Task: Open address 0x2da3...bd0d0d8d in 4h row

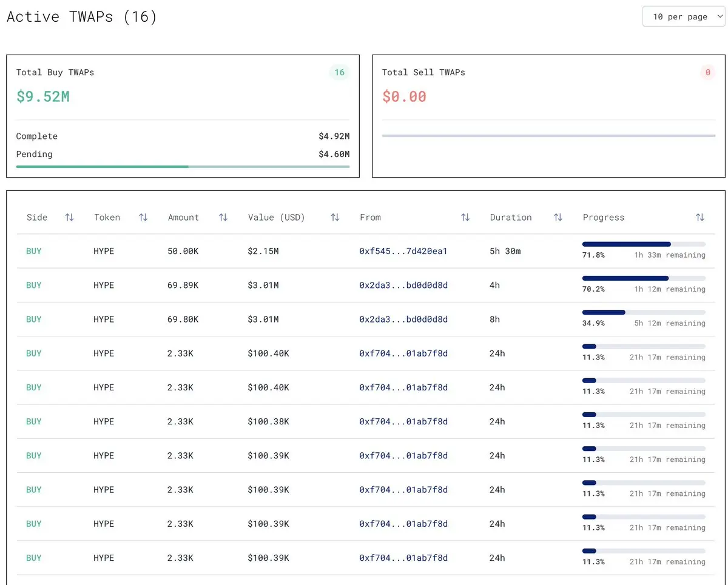Action: tap(403, 285)
